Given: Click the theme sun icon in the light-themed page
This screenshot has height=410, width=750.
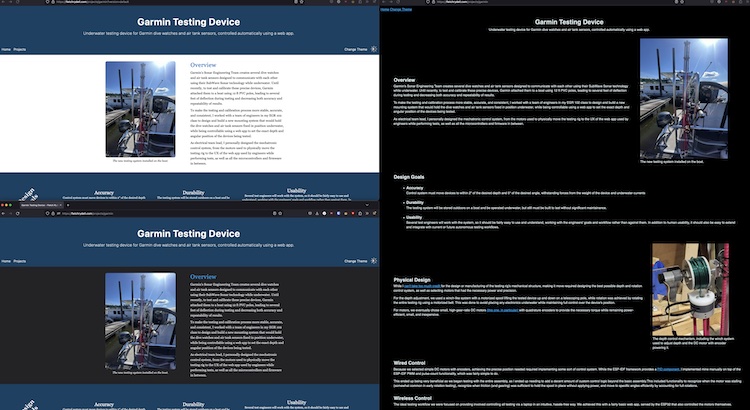Looking at the screenshot, I should (x=374, y=49).
